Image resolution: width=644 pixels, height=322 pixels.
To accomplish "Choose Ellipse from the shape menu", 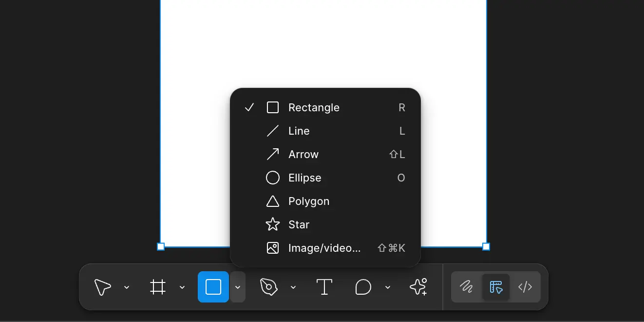I will click(305, 178).
